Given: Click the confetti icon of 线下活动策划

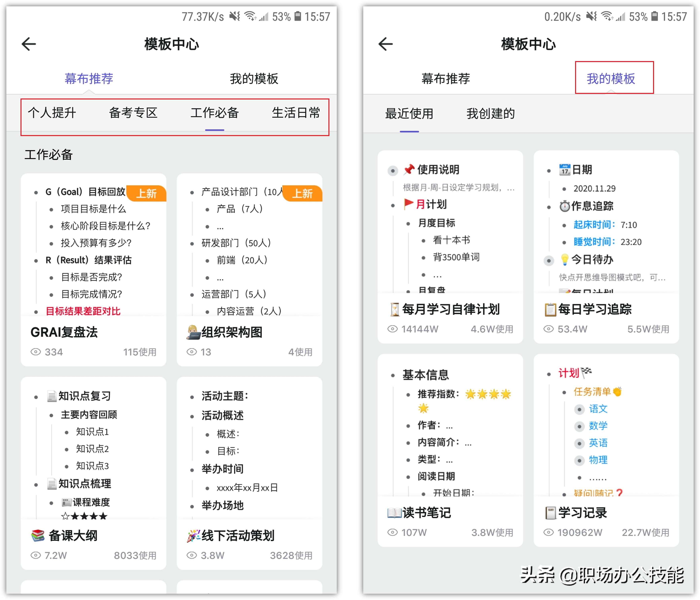Looking at the screenshot, I should (x=193, y=536).
